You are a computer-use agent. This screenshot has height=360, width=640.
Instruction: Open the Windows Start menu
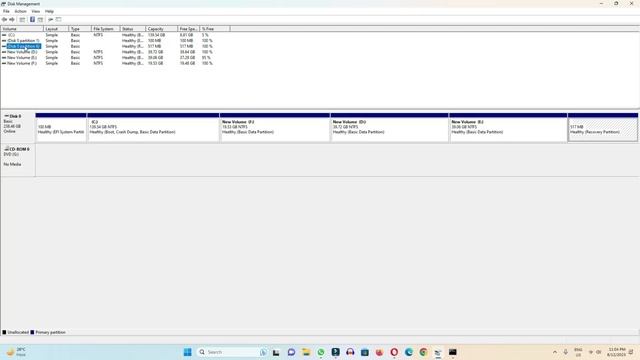187,352
